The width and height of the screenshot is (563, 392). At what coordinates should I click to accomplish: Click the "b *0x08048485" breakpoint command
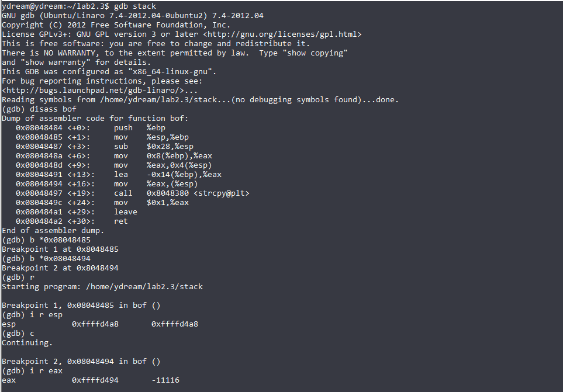click(x=60, y=240)
